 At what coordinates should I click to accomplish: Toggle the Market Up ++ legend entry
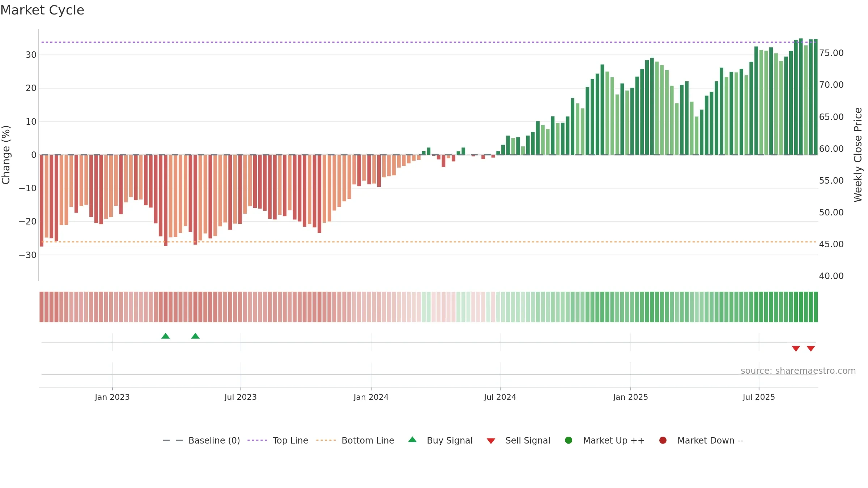coord(604,440)
